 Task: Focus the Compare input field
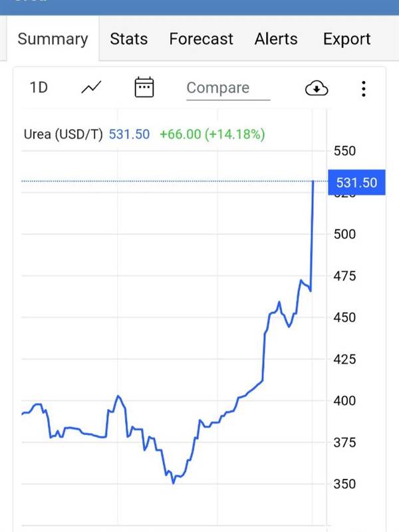(x=228, y=89)
